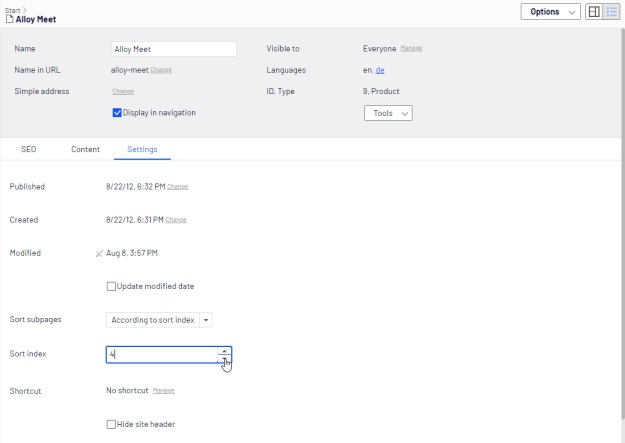Increase Sort index with up arrow
625x443 pixels.
225,350
